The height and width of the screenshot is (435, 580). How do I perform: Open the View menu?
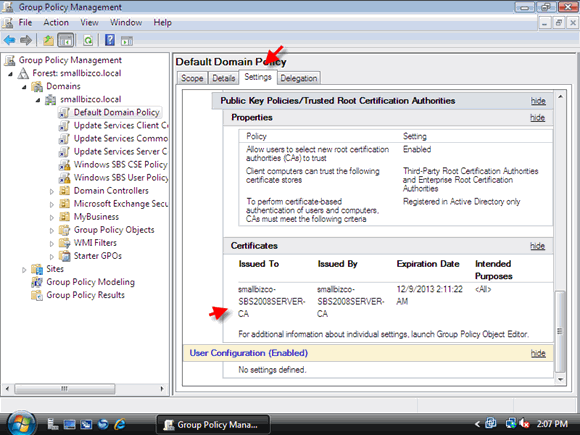(x=90, y=23)
